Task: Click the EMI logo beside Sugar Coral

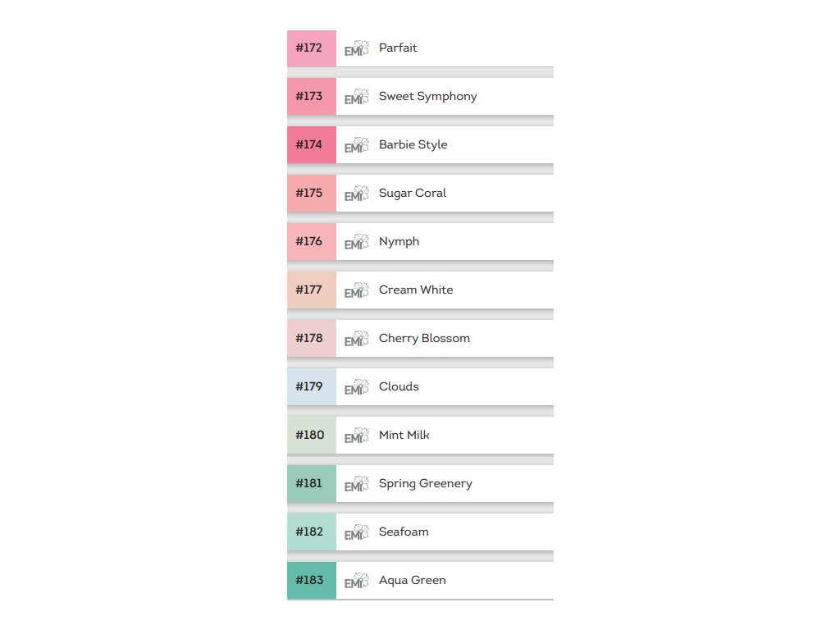Action: (x=357, y=194)
